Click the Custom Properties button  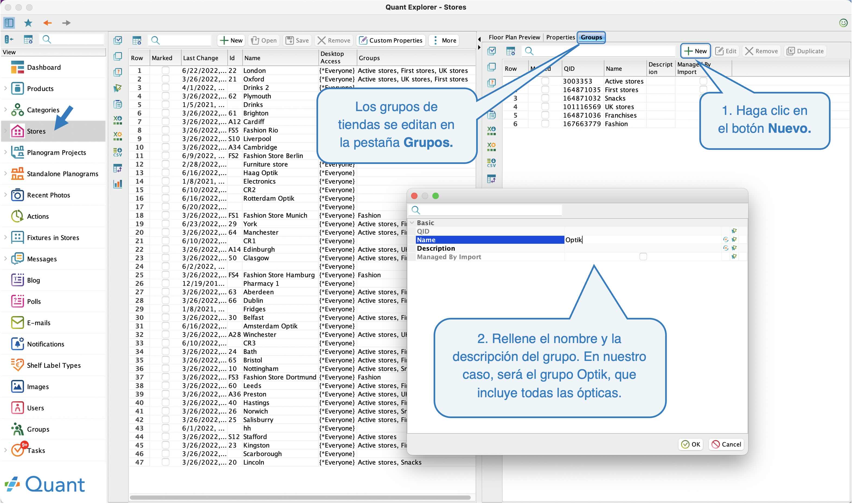point(391,40)
